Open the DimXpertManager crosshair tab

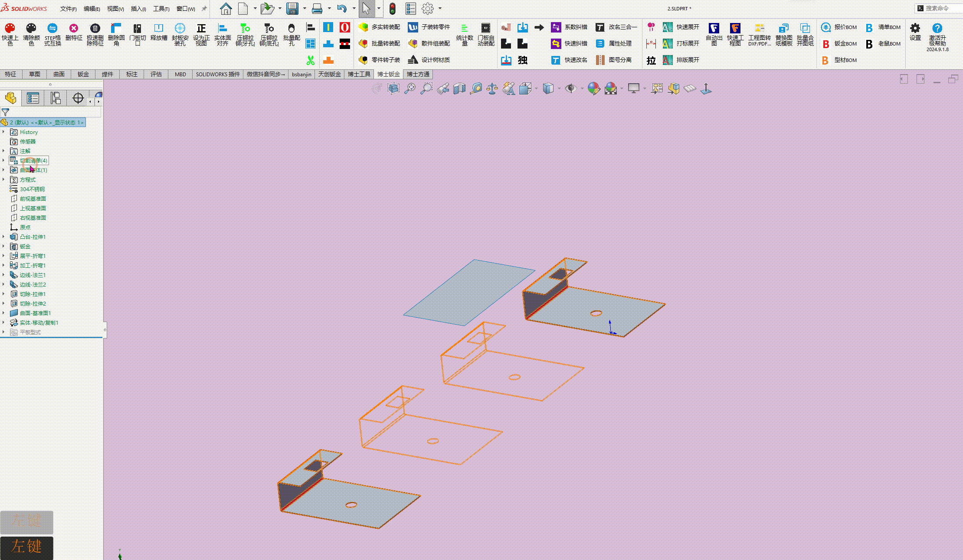[78, 98]
